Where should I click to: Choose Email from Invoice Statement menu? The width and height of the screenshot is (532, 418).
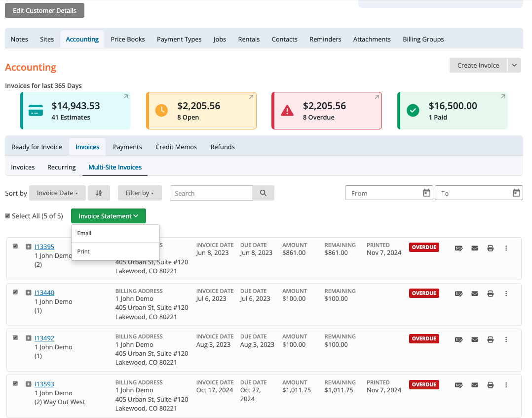pyautogui.click(x=115, y=233)
